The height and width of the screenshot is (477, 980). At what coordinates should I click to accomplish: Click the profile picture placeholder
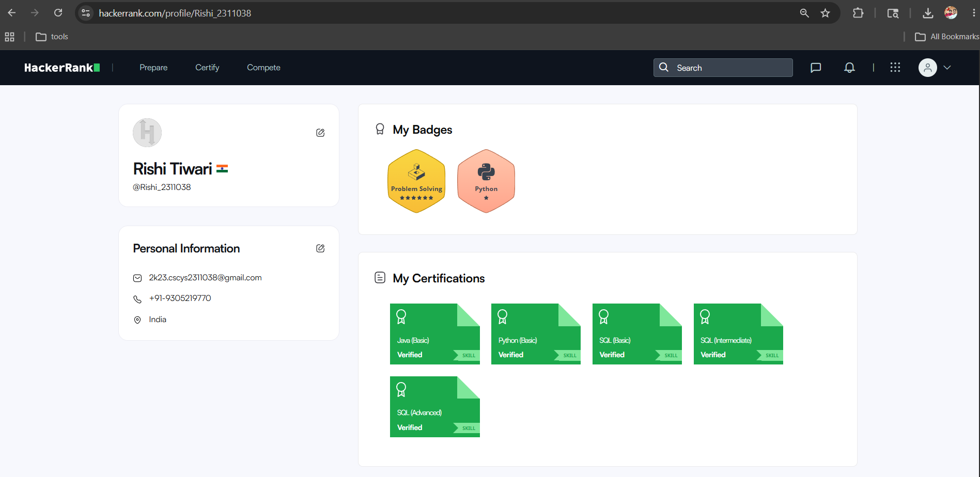(147, 133)
